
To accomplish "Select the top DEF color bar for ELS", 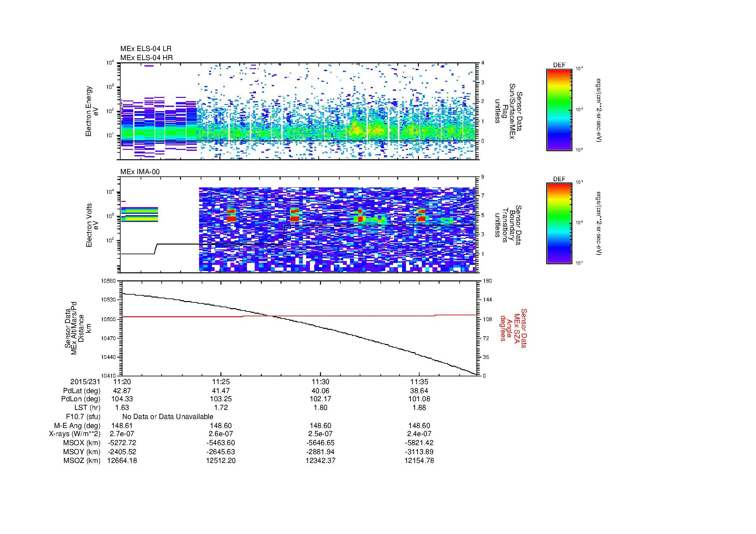I will click(x=559, y=110).
